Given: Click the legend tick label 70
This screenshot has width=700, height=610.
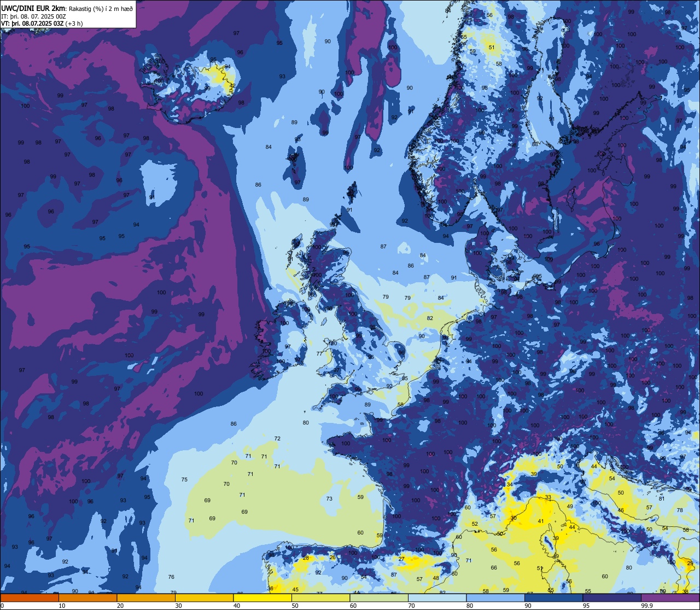Looking at the screenshot, I should tap(411, 606).
